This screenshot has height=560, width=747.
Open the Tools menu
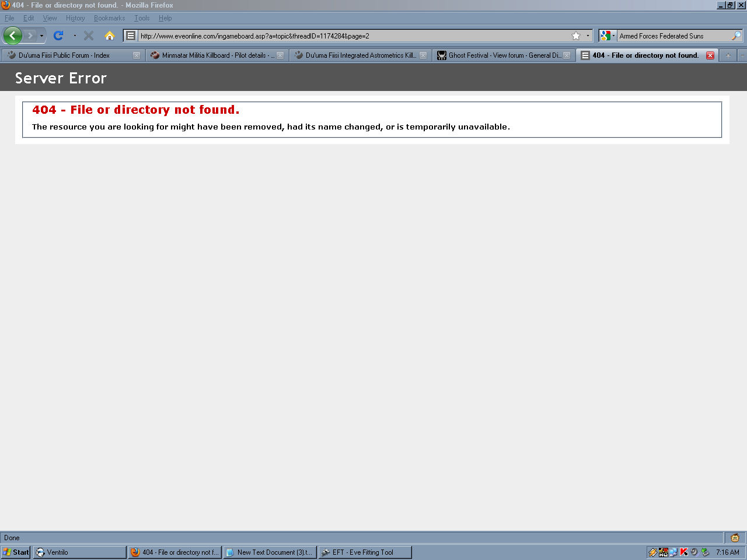(142, 18)
